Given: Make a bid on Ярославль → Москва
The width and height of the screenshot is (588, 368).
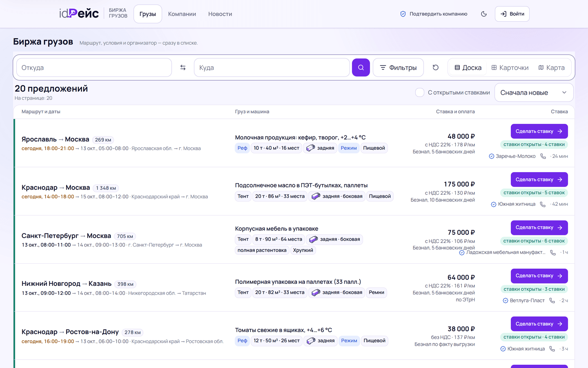Looking at the screenshot, I should (x=539, y=131).
